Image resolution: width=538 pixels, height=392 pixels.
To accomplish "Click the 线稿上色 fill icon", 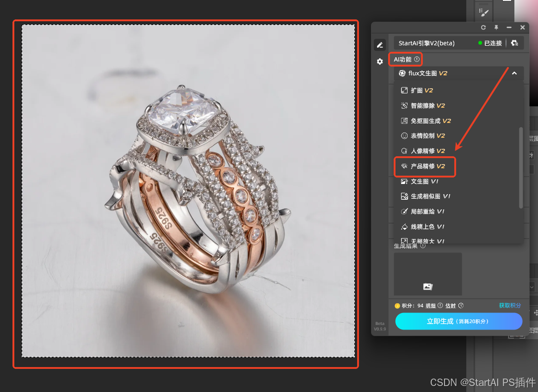I will click(404, 227).
